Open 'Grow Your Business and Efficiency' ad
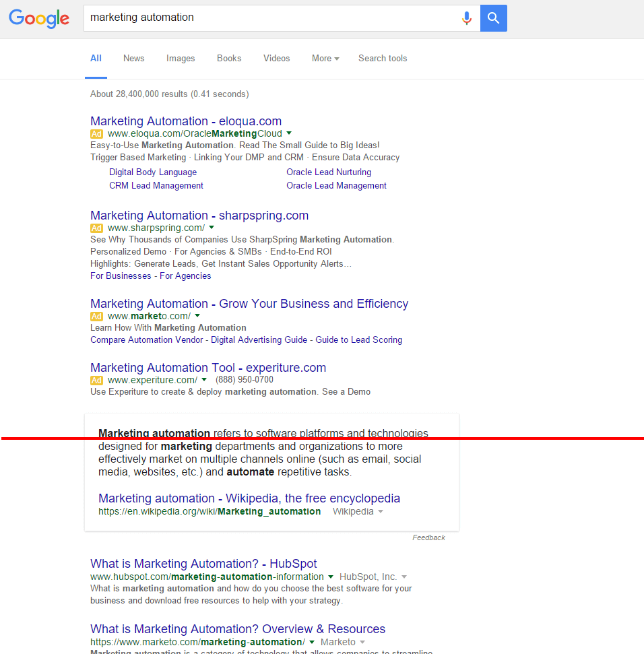644x654 pixels. point(249,304)
